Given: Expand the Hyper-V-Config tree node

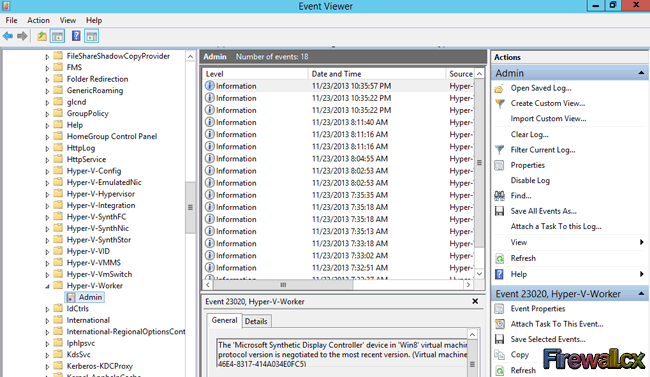Looking at the screenshot, I should [x=47, y=171].
